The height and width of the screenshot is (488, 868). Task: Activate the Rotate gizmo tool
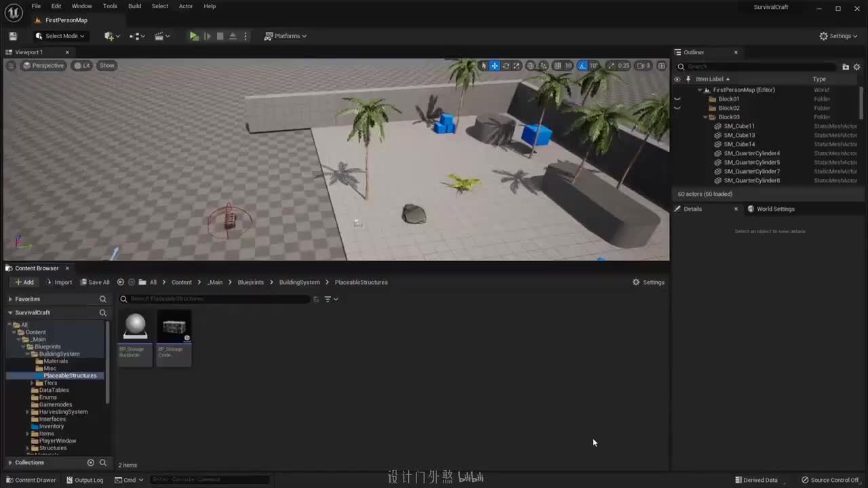tap(505, 66)
